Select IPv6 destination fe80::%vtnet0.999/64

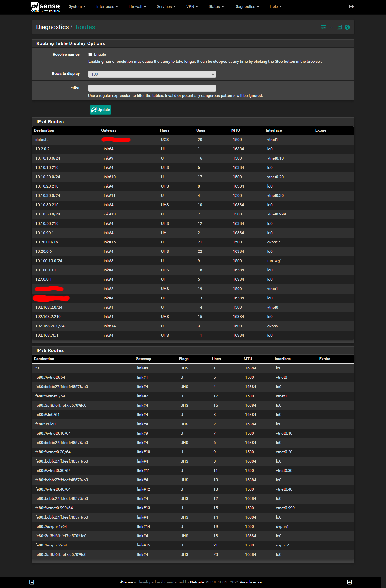click(54, 508)
